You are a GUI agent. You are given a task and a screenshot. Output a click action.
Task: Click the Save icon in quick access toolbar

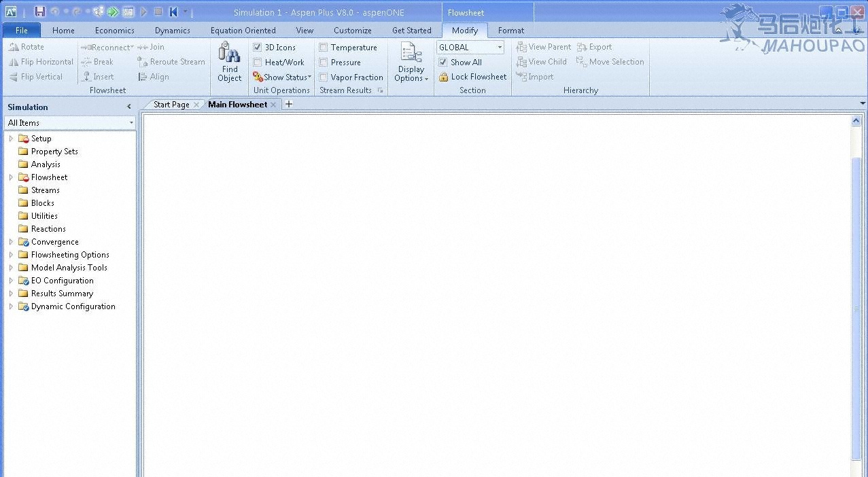tap(39, 12)
